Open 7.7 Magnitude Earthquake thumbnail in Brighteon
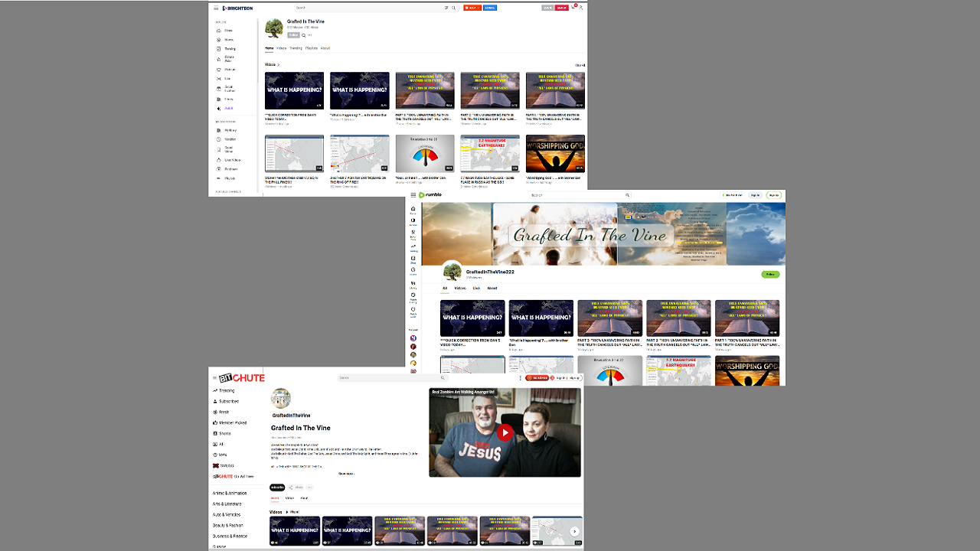The width and height of the screenshot is (980, 551). coord(490,153)
